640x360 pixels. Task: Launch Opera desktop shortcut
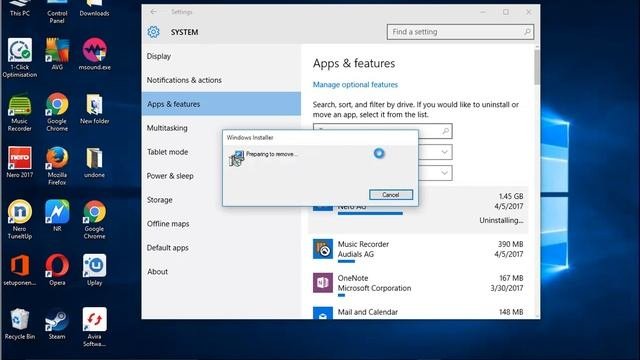(57, 270)
